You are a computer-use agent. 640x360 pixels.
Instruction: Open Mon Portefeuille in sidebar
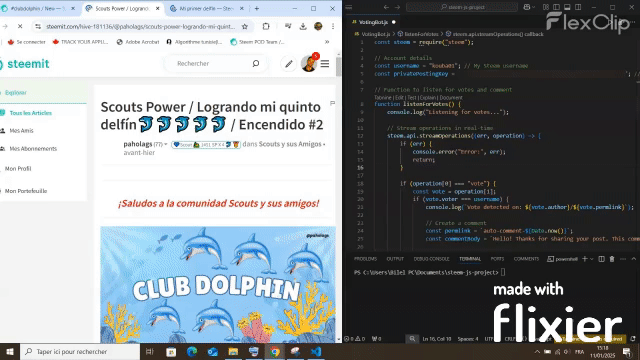pyautogui.click(x=26, y=191)
